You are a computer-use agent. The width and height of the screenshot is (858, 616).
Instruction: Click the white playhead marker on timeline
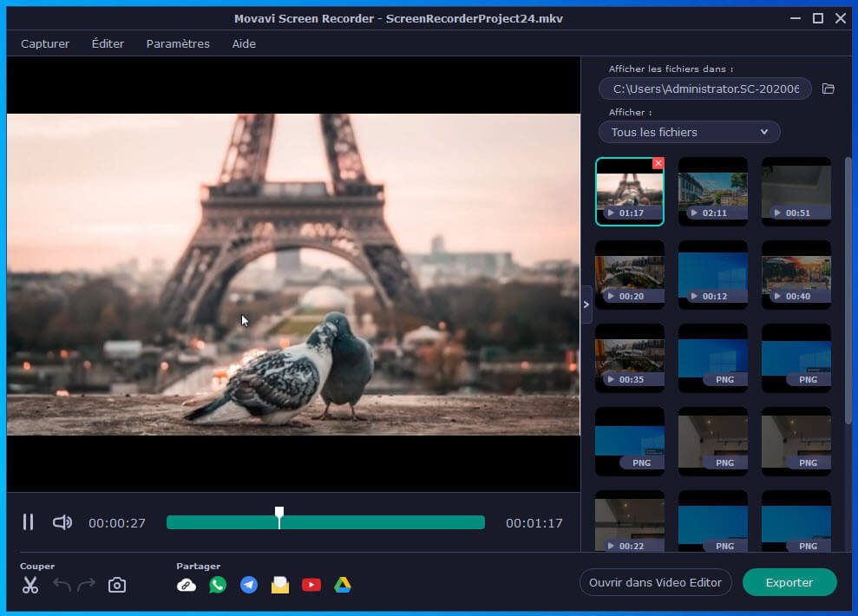tap(279, 517)
